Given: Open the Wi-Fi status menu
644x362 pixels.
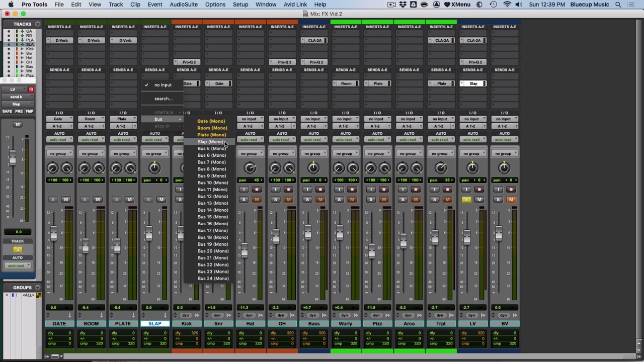Looking at the screenshot, I should (x=507, y=5).
